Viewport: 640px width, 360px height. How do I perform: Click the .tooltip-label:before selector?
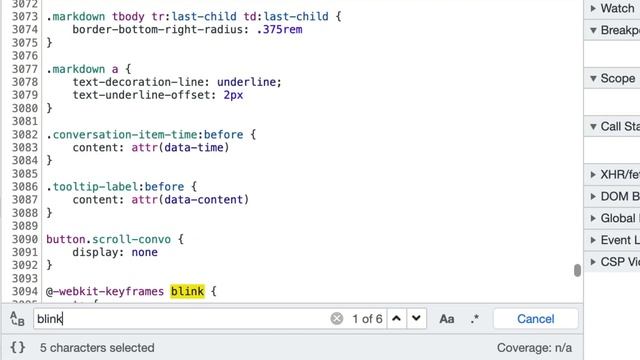(115, 187)
